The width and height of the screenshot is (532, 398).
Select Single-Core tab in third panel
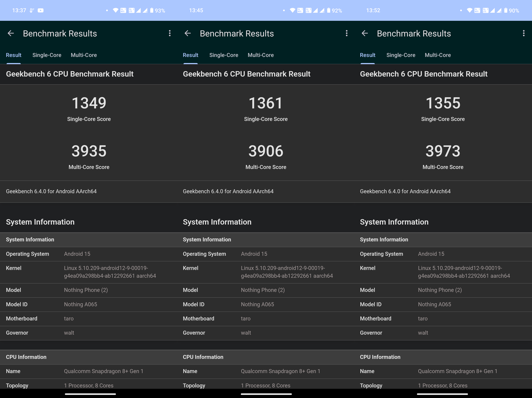pyautogui.click(x=401, y=55)
